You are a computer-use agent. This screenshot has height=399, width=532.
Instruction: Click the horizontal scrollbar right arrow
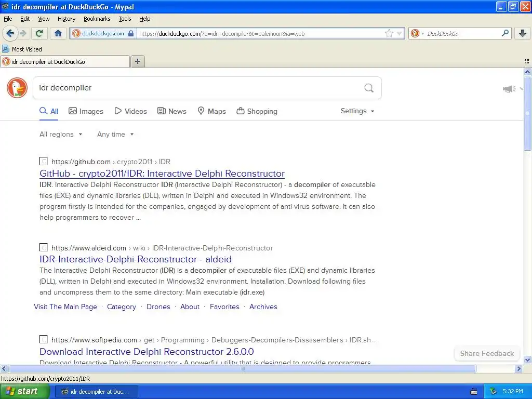(x=518, y=368)
